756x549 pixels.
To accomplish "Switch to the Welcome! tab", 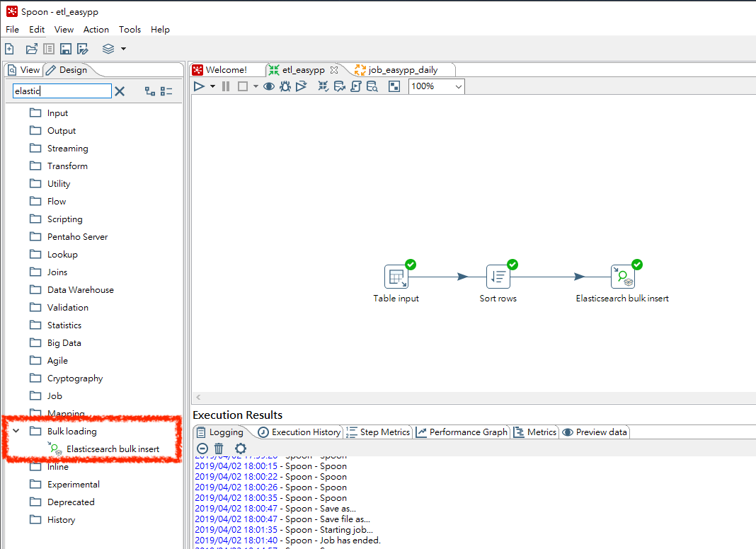I will (x=220, y=70).
